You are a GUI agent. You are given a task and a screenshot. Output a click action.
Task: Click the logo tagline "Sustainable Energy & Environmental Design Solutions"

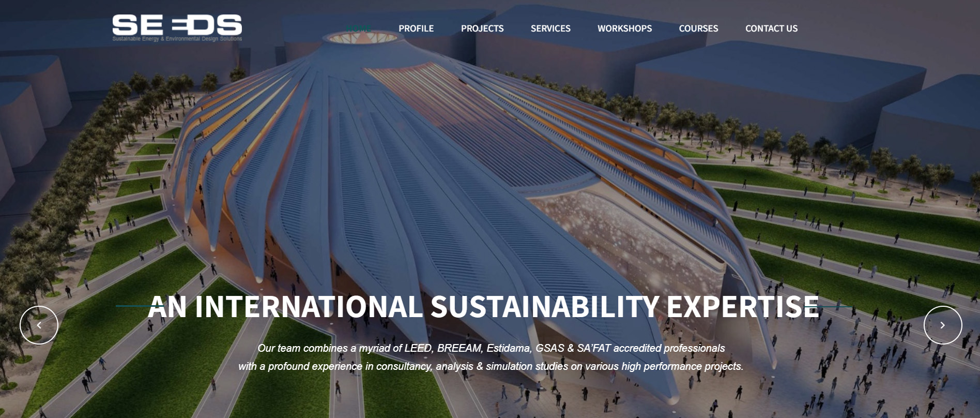coord(177,39)
